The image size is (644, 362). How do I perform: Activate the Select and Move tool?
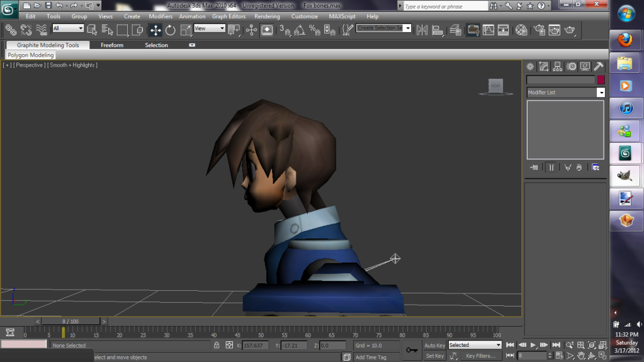pos(155,30)
